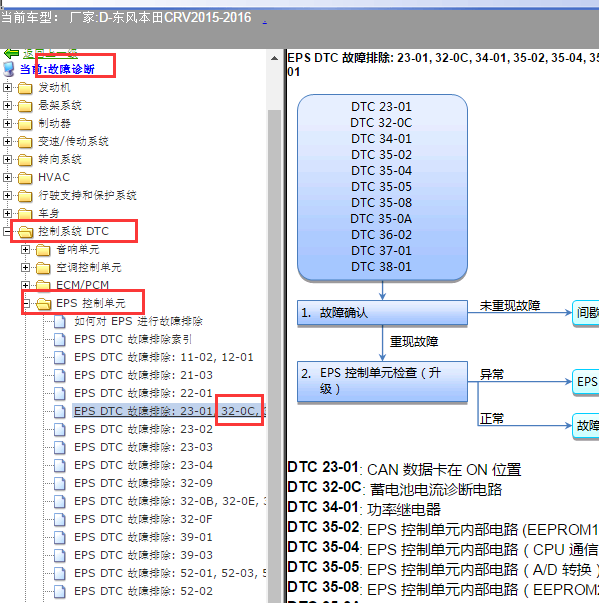Screen dimensions: 599x603
Task: Expand the 变速/传动系统 node
Action: click(7, 141)
